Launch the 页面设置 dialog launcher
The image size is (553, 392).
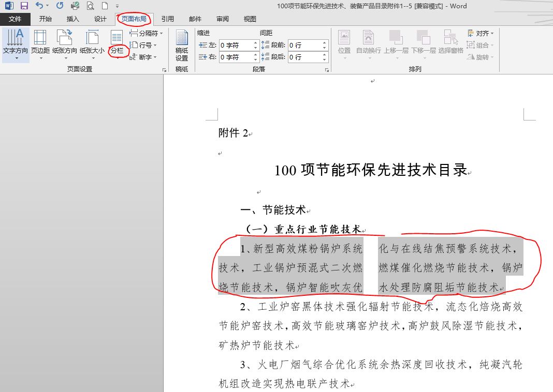pyautogui.click(x=164, y=70)
